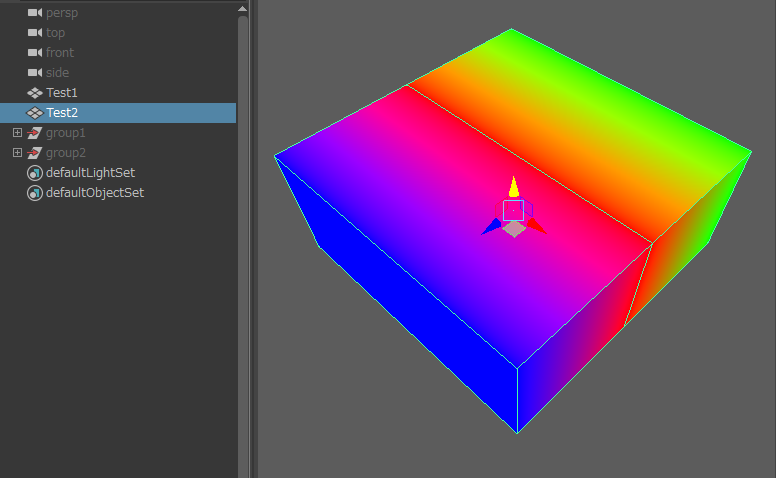Click the red X-axis move handle
The width and height of the screenshot is (776, 478).
point(537,226)
